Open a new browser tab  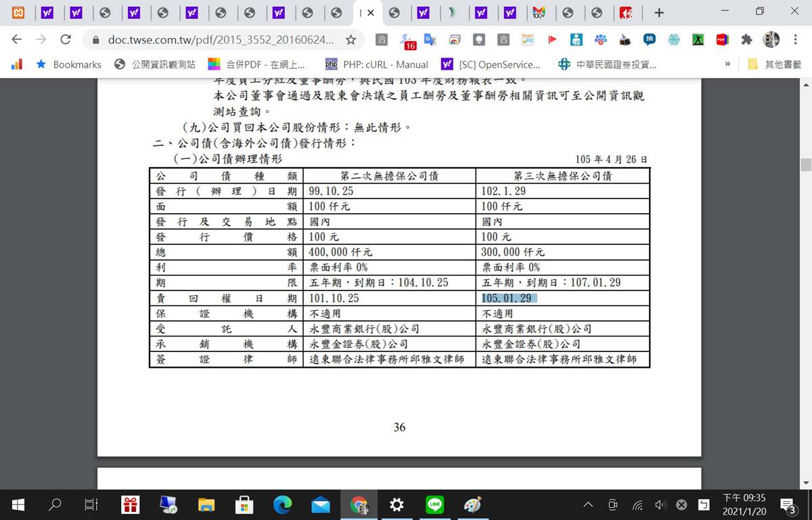pos(659,12)
